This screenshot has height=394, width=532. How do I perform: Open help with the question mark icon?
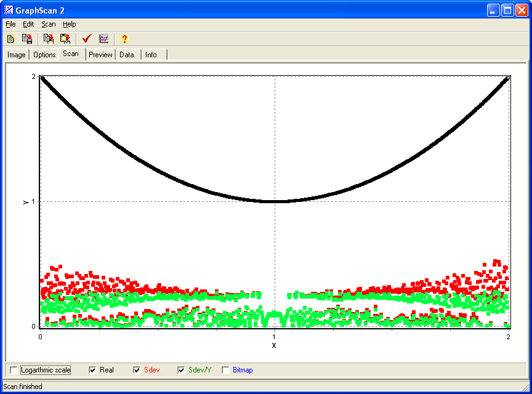point(124,39)
